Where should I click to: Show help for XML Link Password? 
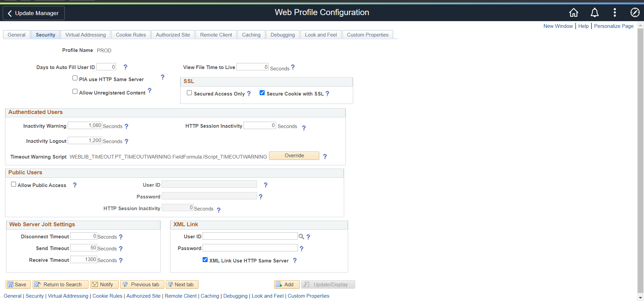coord(302,249)
